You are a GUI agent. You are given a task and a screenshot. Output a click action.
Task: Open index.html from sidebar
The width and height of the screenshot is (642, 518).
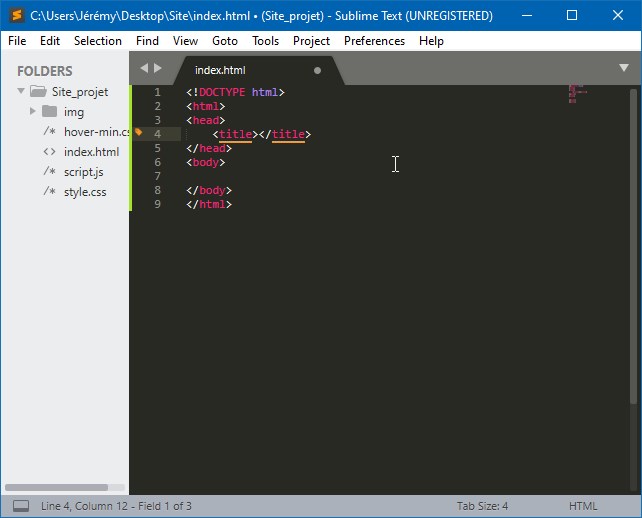(x=91, y=152)
